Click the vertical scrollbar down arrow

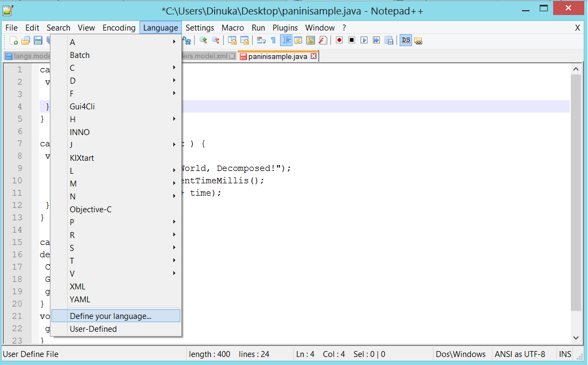tap(576, 338)
